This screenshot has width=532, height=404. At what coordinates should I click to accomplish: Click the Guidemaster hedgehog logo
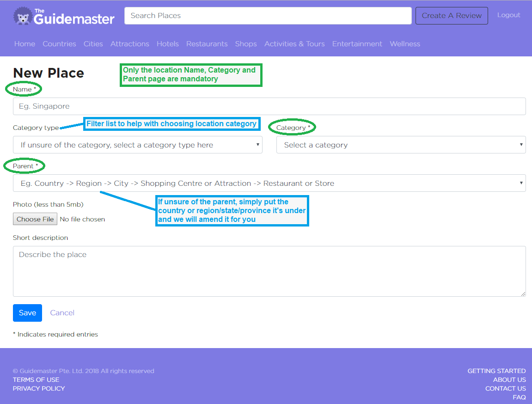64,16
